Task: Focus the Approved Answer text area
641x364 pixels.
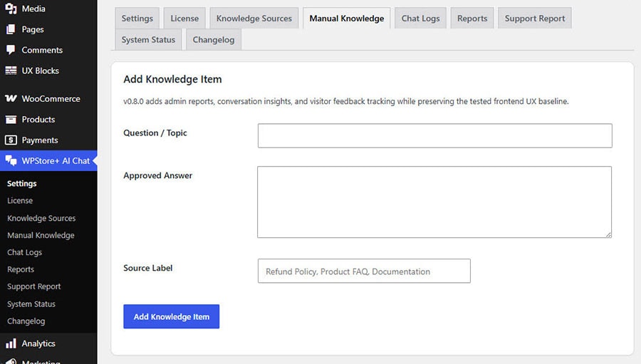Action: pos(434,202)
